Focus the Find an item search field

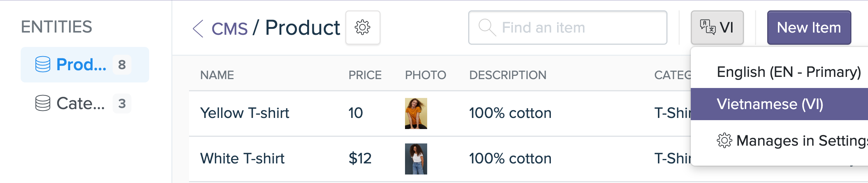(x=567, y=28)
